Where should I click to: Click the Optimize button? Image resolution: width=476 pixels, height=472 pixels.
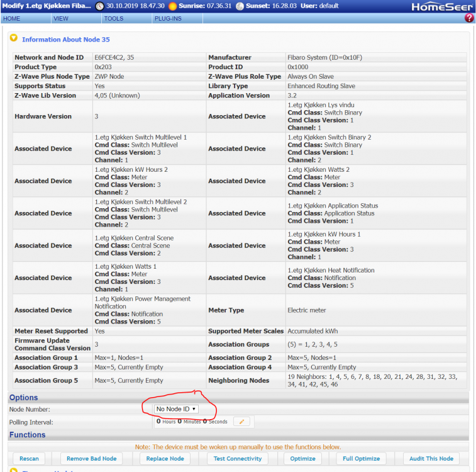coord(302,459)
